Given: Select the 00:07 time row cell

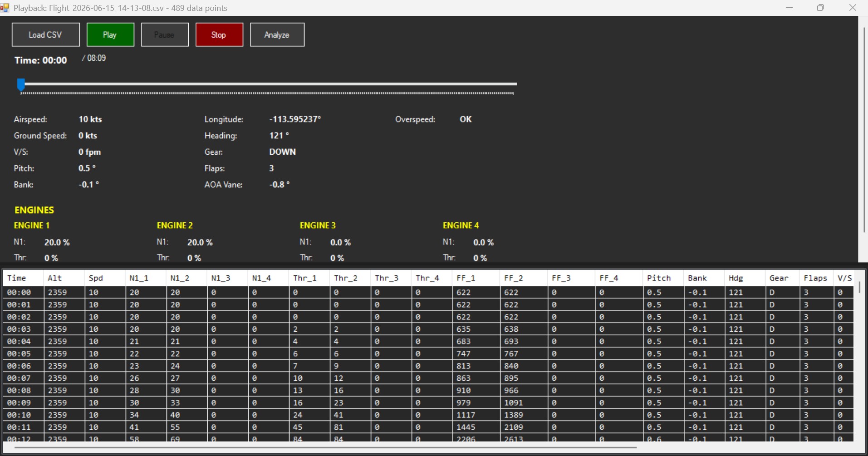Looking at the screenshot, I should (23, 378).
